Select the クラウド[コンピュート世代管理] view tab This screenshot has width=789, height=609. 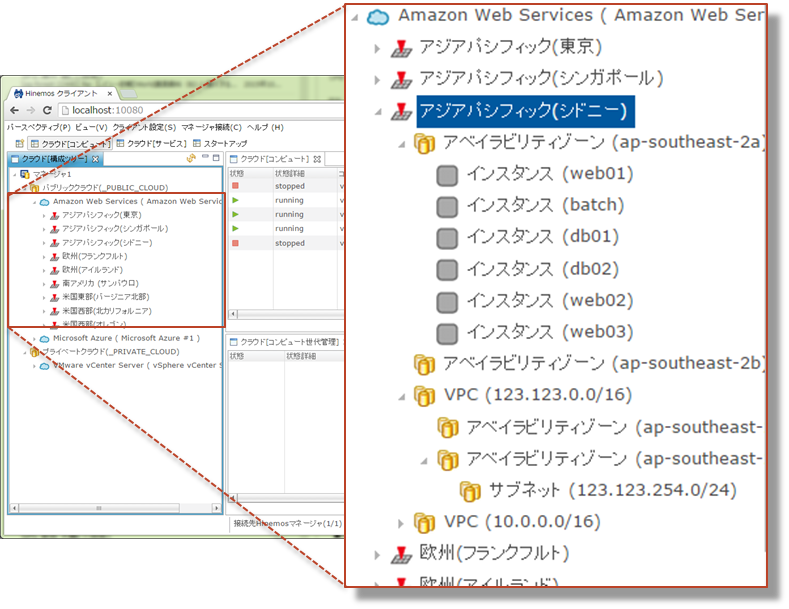click(284, 342)
